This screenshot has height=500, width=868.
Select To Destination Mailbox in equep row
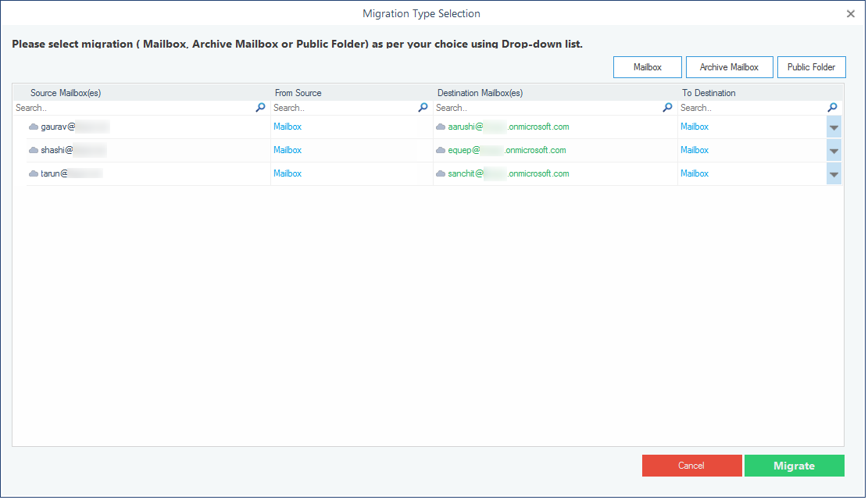pos(695,150)
